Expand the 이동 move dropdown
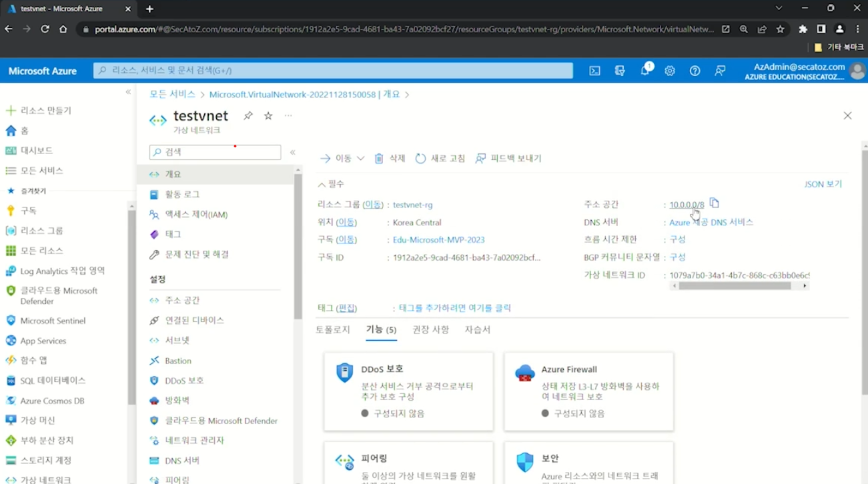The width and height of the screenshot is (868, 484). [342, 159]
